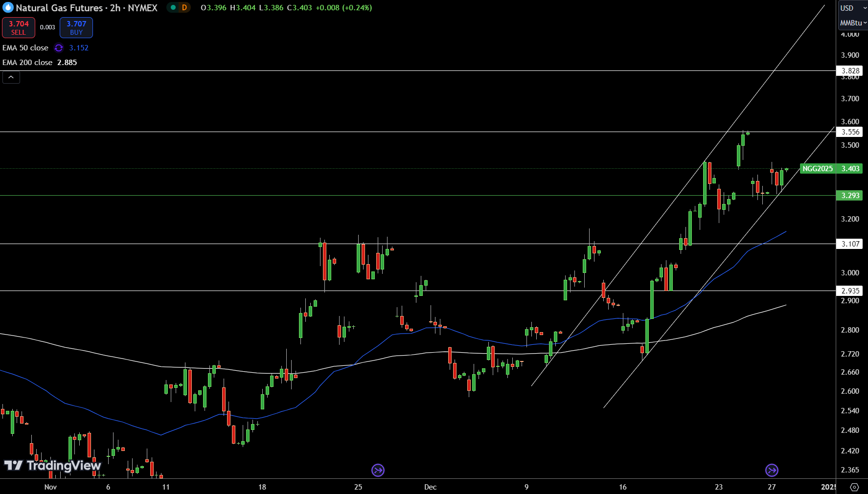Viewport: 868px width, 494px height.
Task: Click the Nov date on time axis
Action: click(x=50, y=487)
